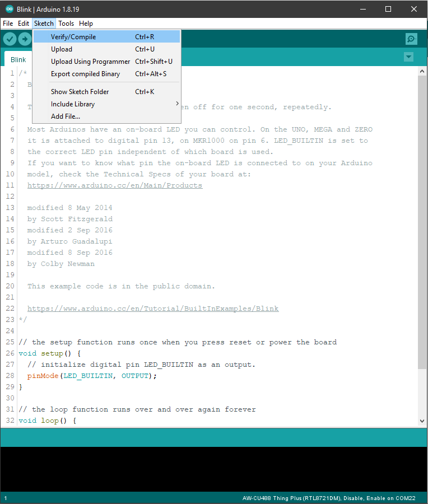Click 'If you want to know what pin' line
The image size is (428, 504).
click(x=199, y=164)
